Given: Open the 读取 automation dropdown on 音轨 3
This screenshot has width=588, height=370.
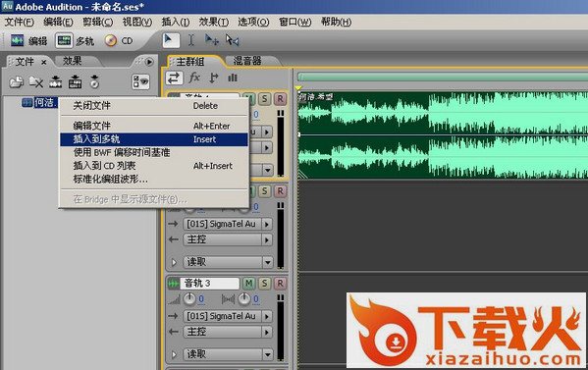Looking at the screenshot, I should [268, 354].
